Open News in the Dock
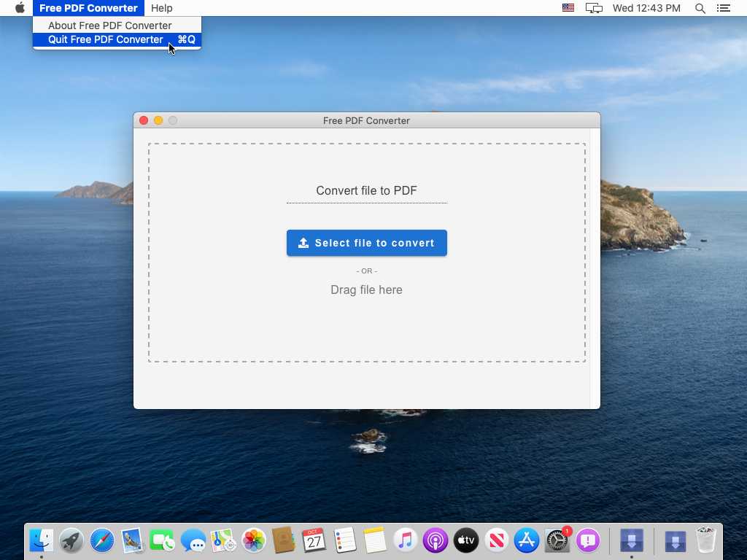747x560 pixels. coord(496,540)
